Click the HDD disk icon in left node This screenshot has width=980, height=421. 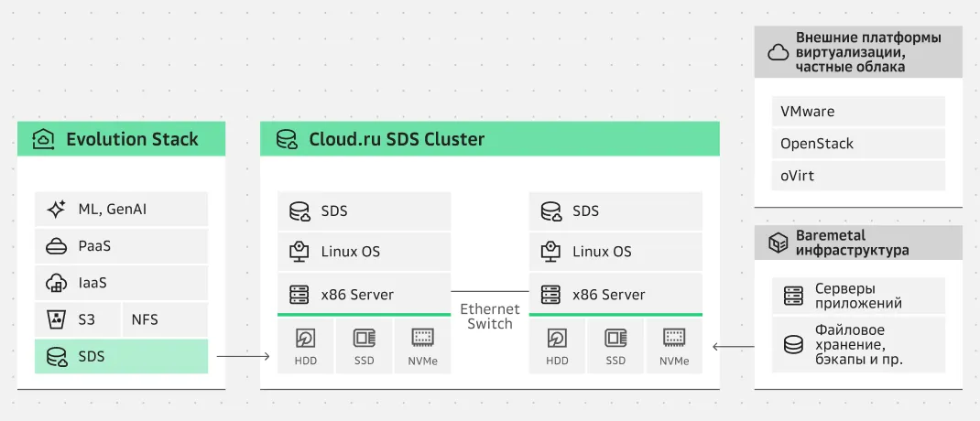click(x=305, y=338)
